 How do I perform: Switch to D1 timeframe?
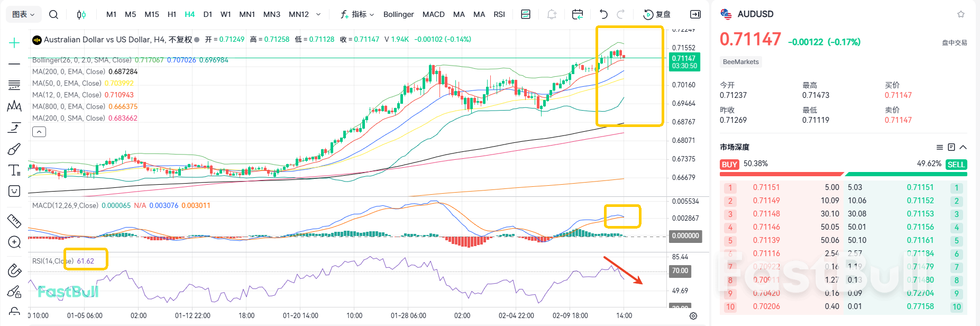tap(208, 14)
